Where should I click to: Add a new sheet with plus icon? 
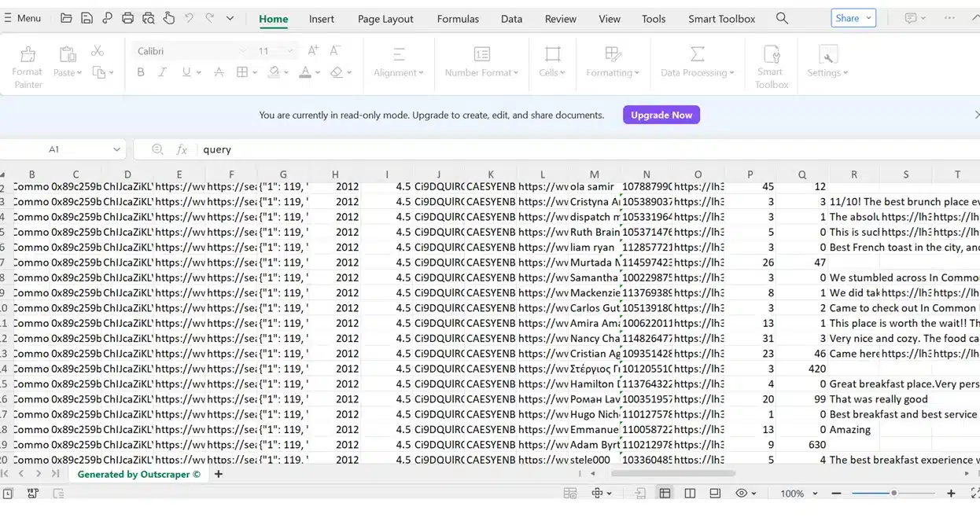219,474
